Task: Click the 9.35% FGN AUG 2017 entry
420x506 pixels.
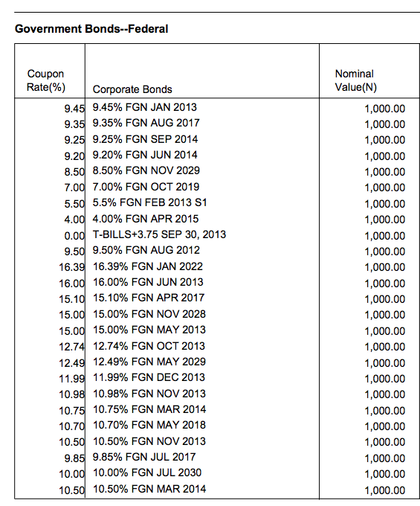Action: click(x=146, y=123)
